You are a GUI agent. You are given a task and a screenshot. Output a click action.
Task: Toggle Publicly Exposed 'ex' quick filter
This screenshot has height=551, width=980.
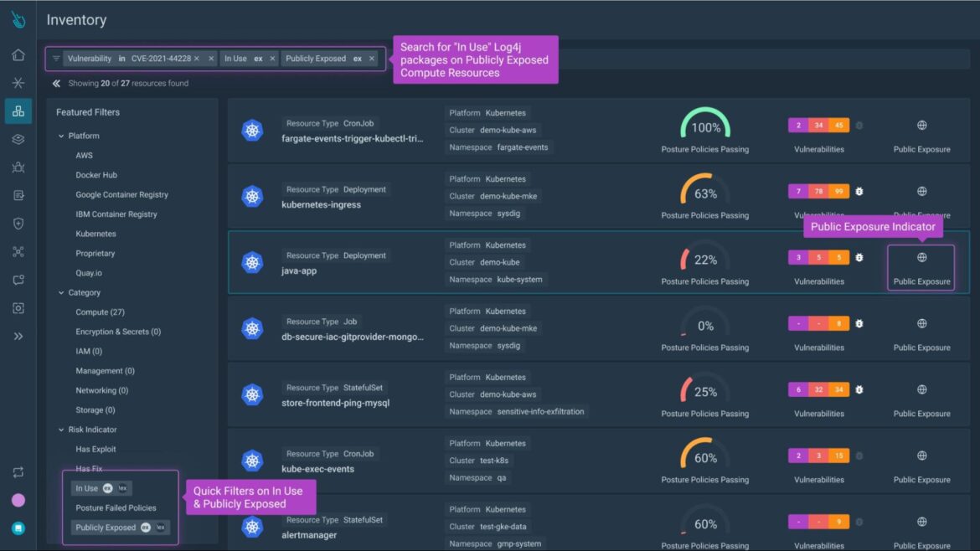pyautogui.click(x=146, y=528)
